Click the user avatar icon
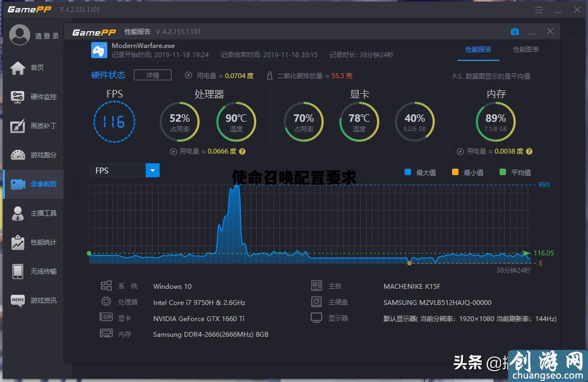The width and height of the screenshot is (588, 382). pos(19,35)
